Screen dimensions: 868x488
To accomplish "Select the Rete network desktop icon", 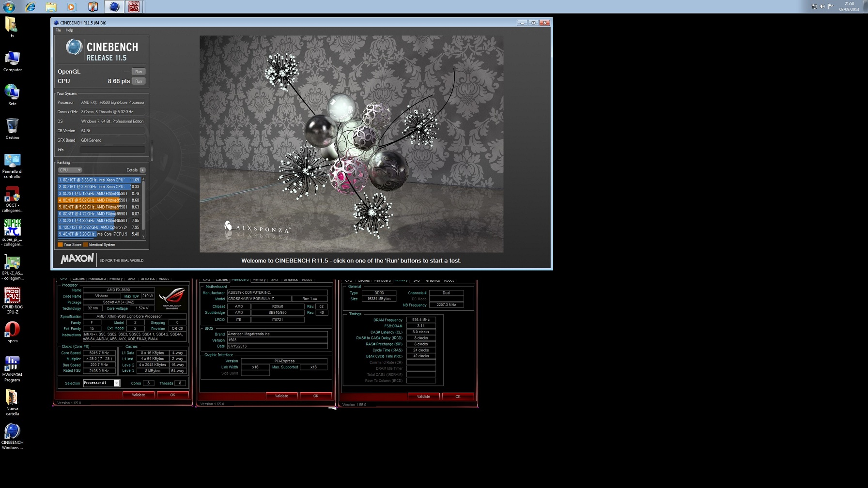I will tap(12, 95).
